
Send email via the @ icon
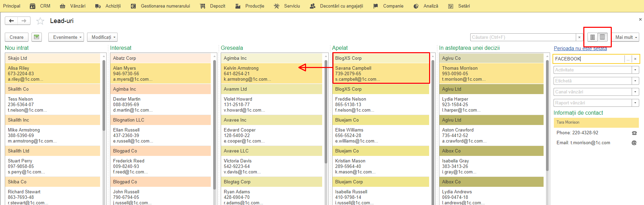click(634, 143)
